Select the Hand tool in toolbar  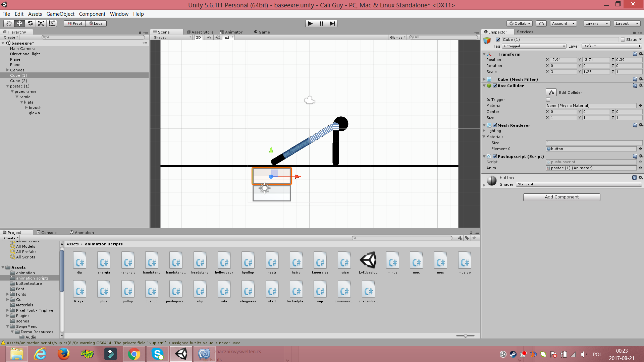pos(9,23)
